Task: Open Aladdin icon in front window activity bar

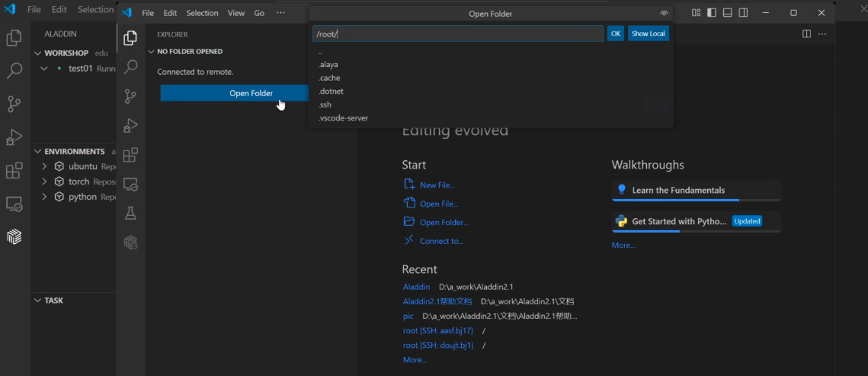Action: [130, 242]
